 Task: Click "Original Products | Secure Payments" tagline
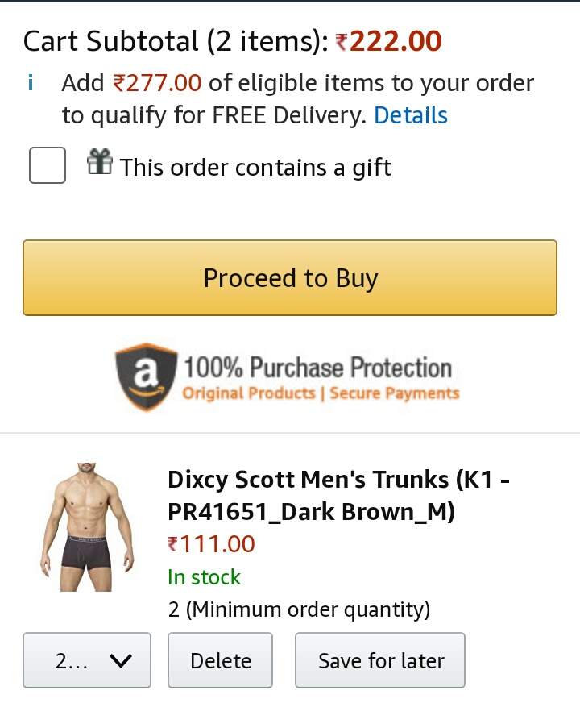[321, 393]
